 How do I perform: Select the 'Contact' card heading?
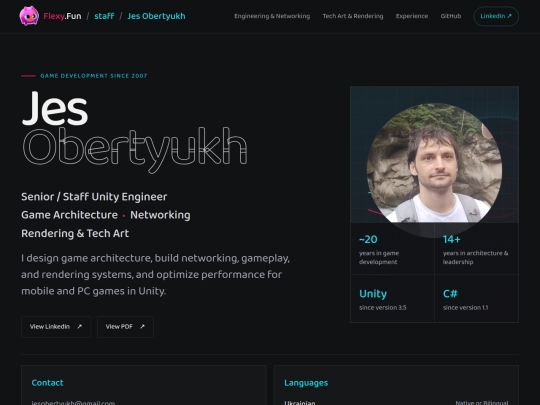click(x=48, y=383)
